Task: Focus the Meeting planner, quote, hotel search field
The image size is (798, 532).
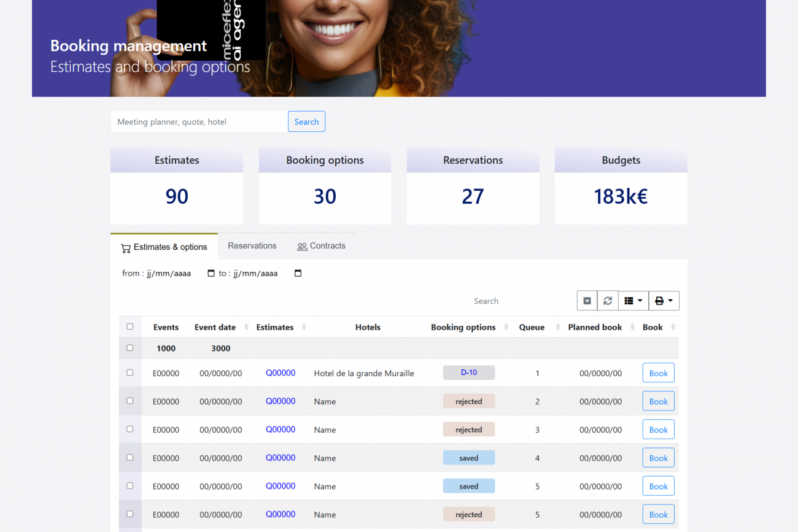Action: pyautogui.click(x=199, y=121)
